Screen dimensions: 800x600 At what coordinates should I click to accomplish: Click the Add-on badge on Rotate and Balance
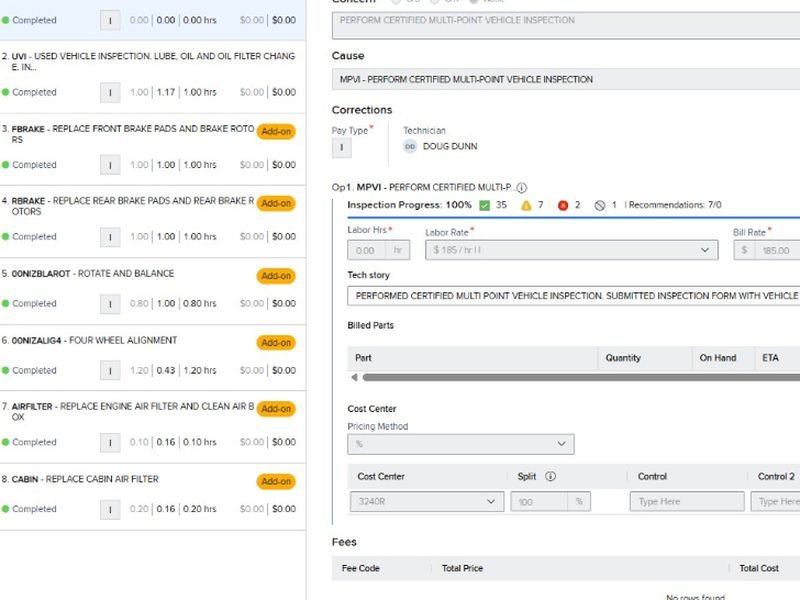click(x=275, y=276)
